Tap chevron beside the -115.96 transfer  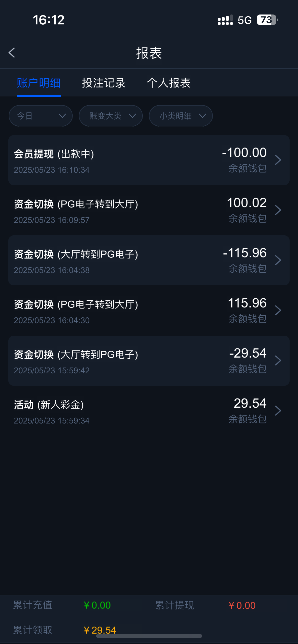(278, 260)
